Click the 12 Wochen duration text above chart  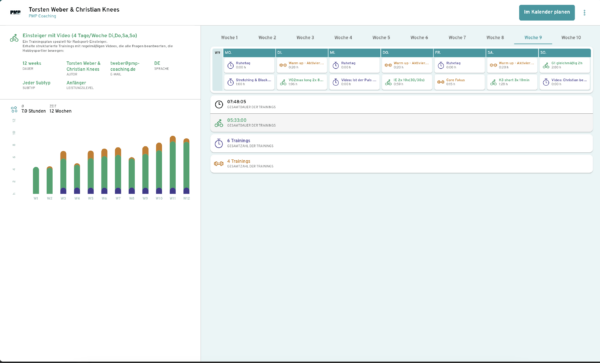pyautogui.click(x=60, y=111)
